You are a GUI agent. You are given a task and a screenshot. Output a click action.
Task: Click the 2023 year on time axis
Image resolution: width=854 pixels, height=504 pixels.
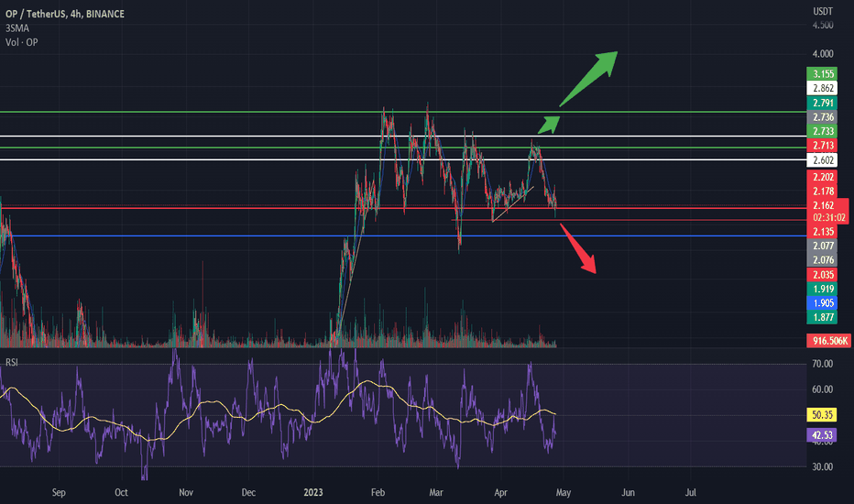(x=313, y=493)
